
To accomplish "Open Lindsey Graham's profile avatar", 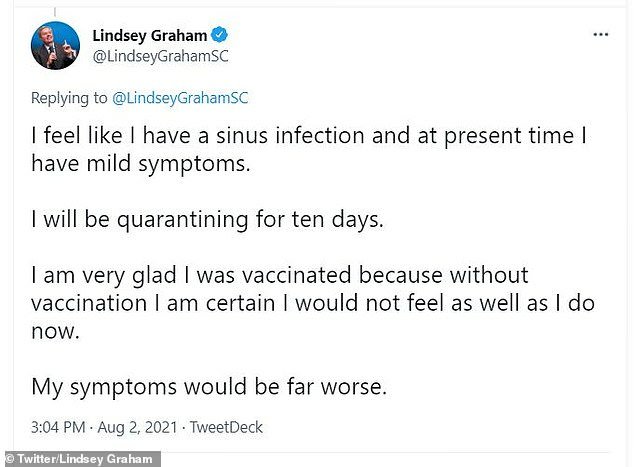I will click(x=55, y=44).
